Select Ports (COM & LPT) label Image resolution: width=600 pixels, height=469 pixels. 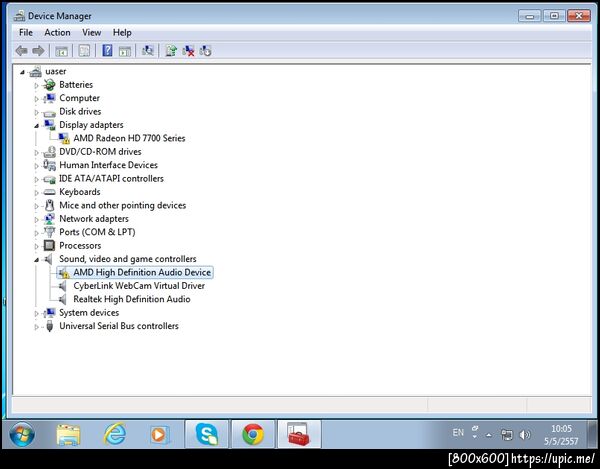pos(97,232)
